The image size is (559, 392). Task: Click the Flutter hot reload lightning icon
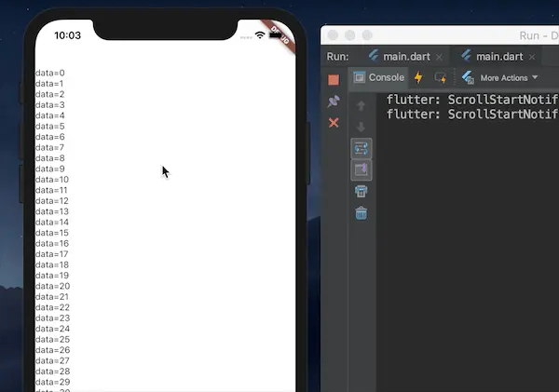pos(418,77)
